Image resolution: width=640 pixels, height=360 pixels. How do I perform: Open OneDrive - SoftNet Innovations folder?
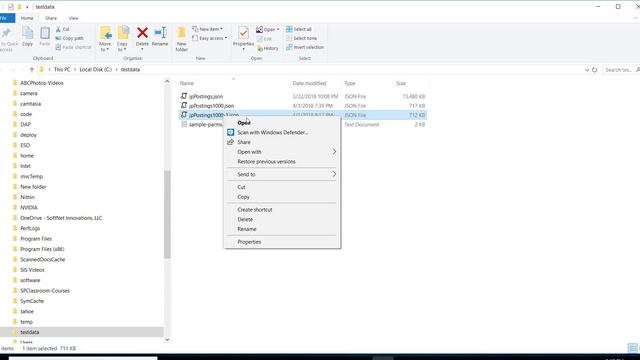[61, 218]
